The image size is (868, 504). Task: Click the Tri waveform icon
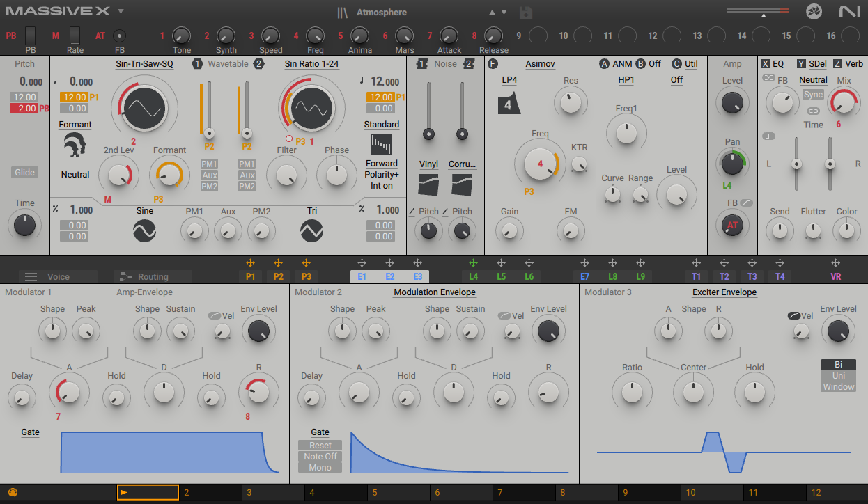(311, 230)
